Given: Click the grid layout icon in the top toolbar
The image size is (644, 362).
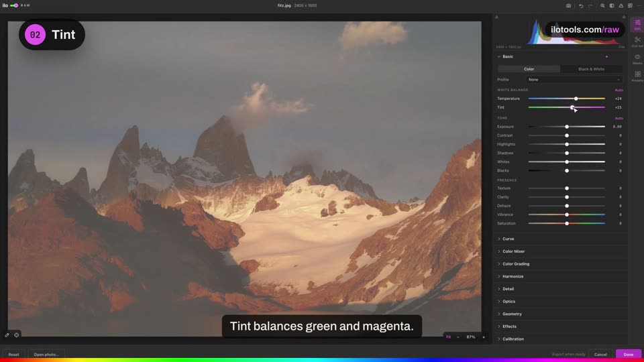Looking at the screenshot, I should coord(630,6).
